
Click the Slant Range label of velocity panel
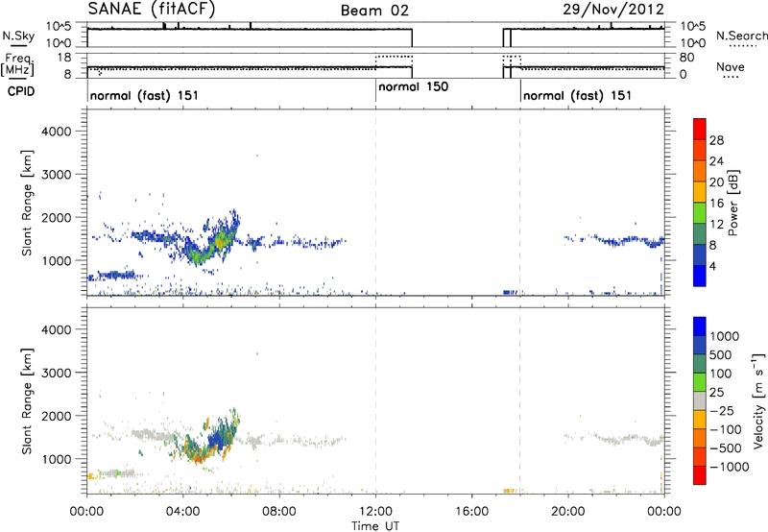[x=27, y=401]
